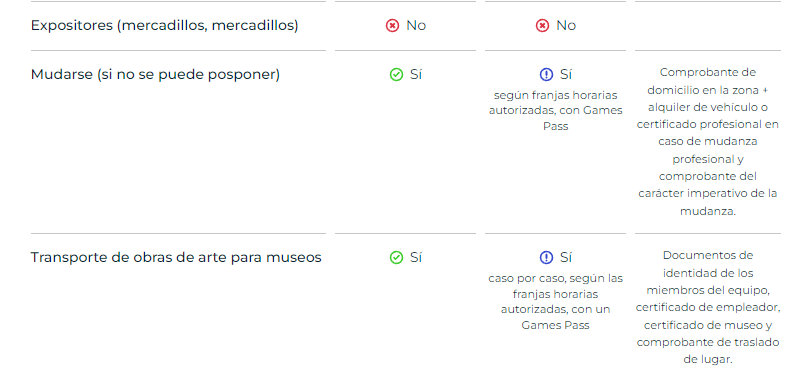The image size is (806, 380).
Task: Click second 'No' text in Expositores row
Action: click(566, 26)
